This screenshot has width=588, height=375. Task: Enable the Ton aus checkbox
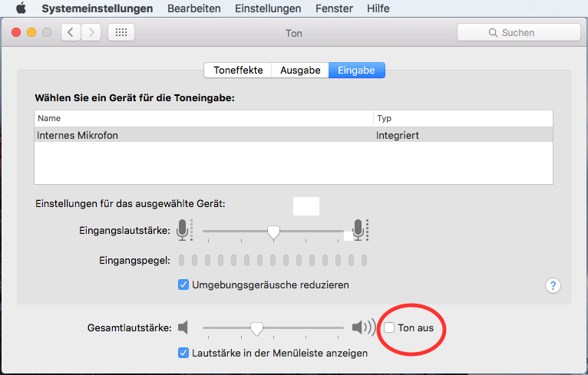[390, 328]
